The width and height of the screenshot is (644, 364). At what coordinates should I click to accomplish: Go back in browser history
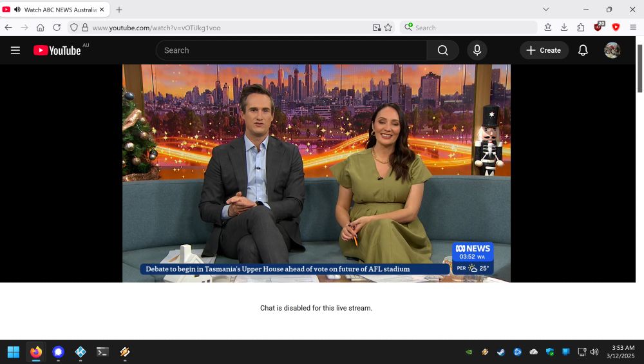pos(8,28)
